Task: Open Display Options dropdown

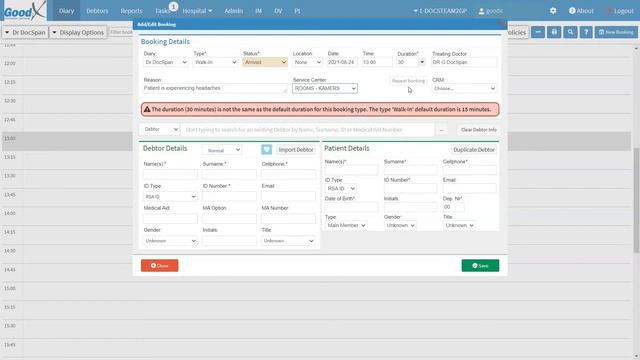Action: [78, 32]
